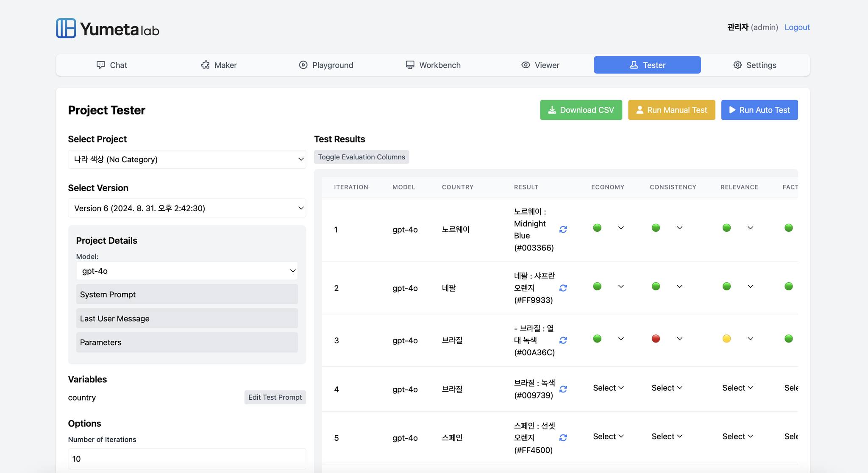Click the ITERATION column header

pyautogui.click(x=351, y=187)
